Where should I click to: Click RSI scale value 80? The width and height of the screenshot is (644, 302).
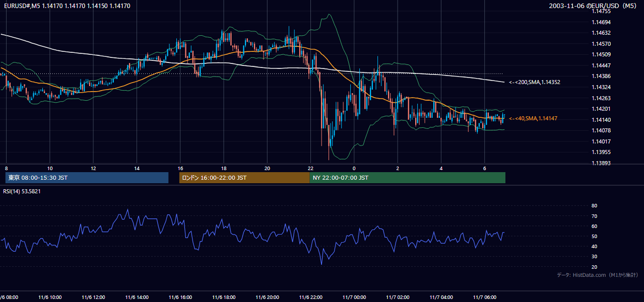tap(594, 206)
